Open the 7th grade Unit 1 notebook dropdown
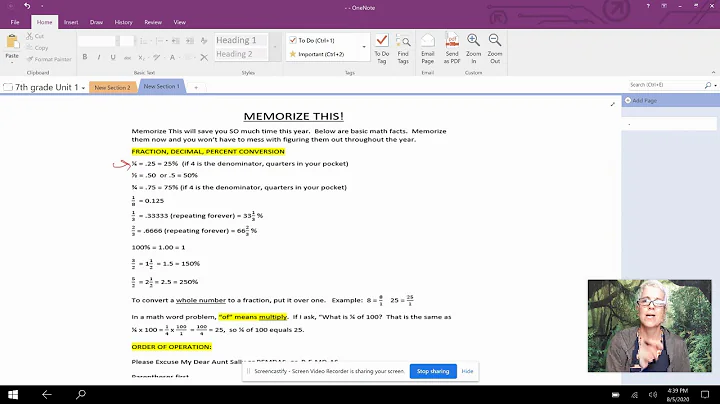This screenshot has height=404, width=720. point(84,88)
